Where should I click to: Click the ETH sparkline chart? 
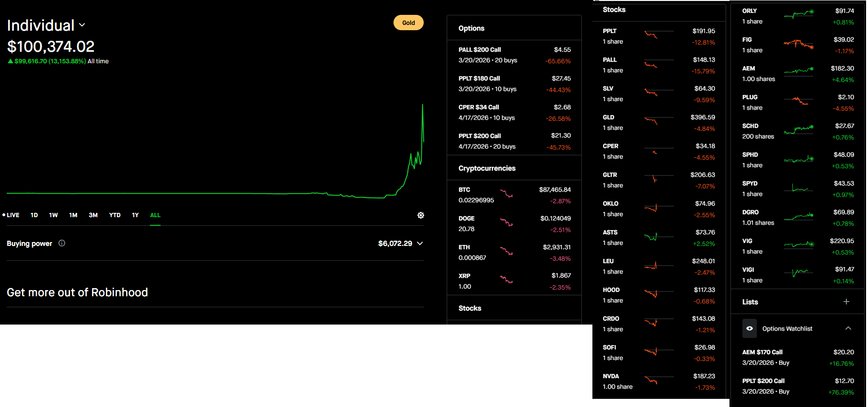point(507,251)
